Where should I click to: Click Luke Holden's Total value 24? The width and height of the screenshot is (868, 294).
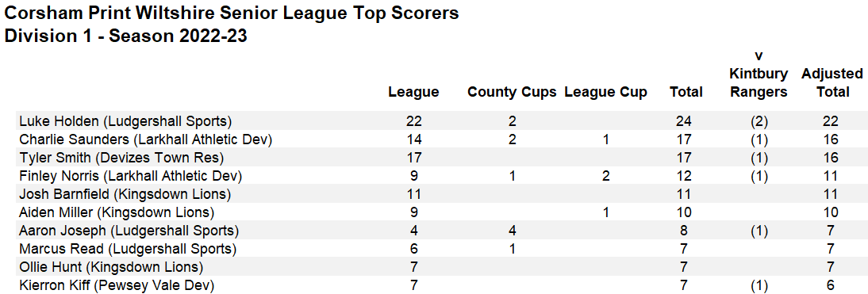click(686, 121)
